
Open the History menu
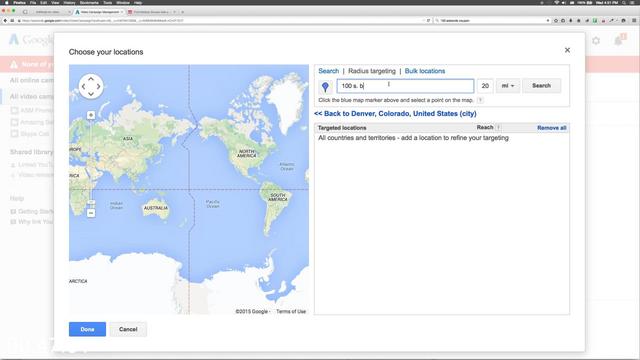69,2
